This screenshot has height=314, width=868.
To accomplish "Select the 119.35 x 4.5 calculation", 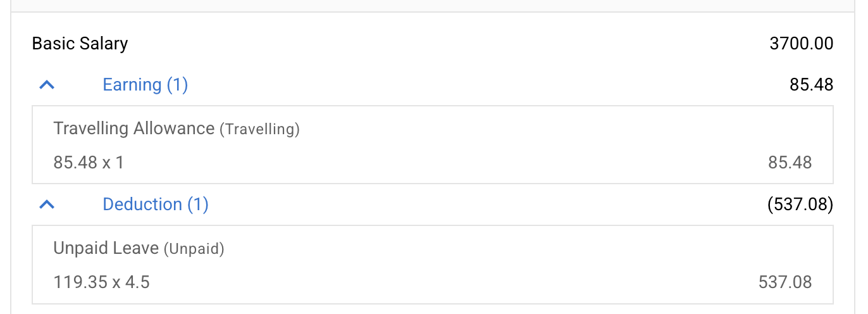I will pyautogui.click(x=101, y=282).
